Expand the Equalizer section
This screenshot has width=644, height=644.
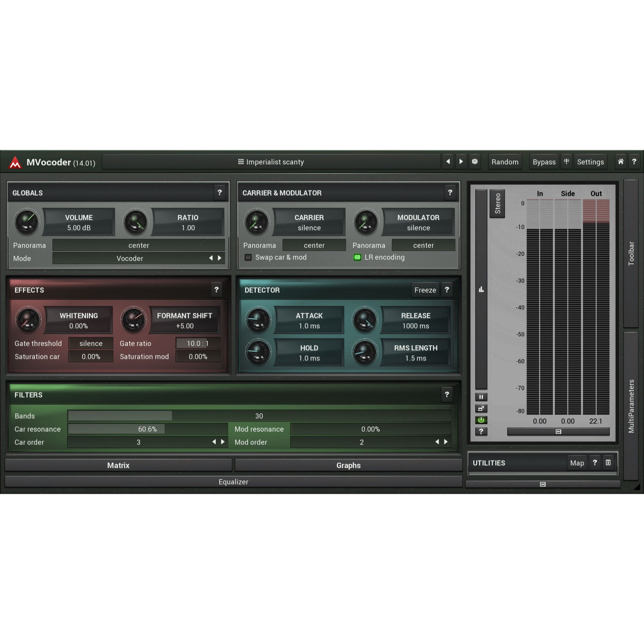[233, 482]
